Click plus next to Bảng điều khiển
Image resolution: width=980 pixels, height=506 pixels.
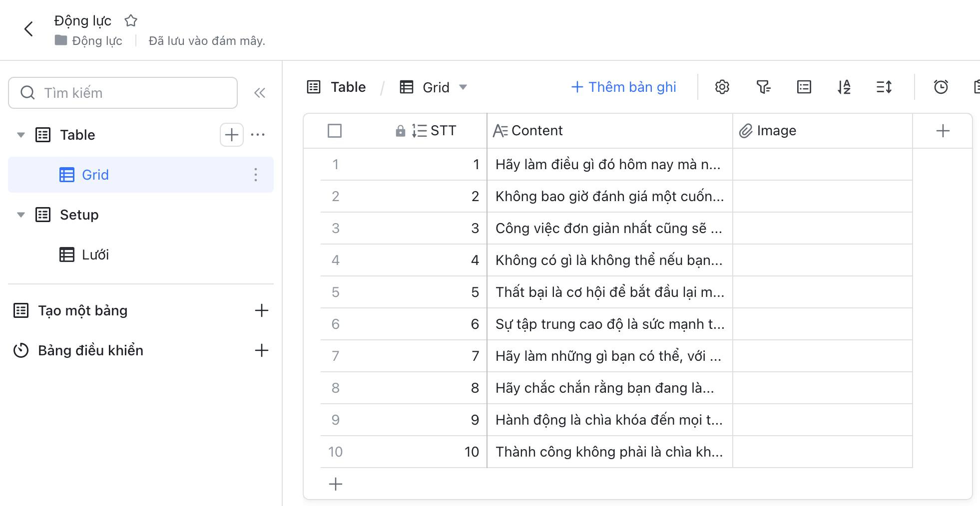pos(262,350)
